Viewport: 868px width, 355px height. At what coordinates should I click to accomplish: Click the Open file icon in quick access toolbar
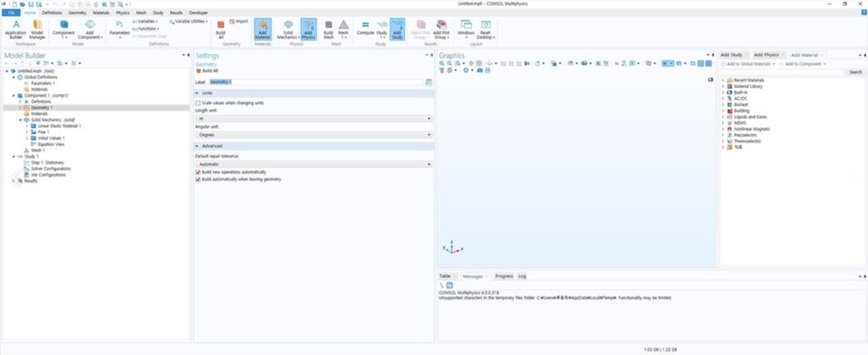tap(23, 4)
